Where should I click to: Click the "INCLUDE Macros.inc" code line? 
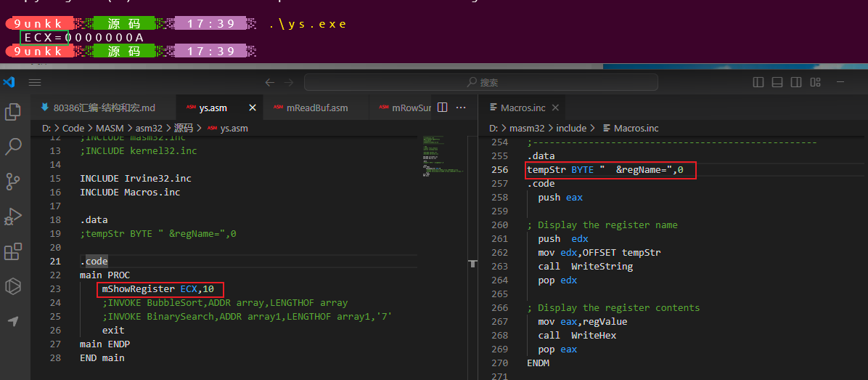pos(130,193)
